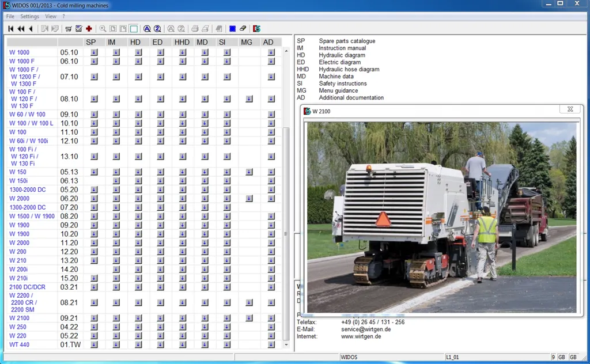Open machine data for W 210
The width and height of the screenshot is (590, 364).
(x=205, y=260)
